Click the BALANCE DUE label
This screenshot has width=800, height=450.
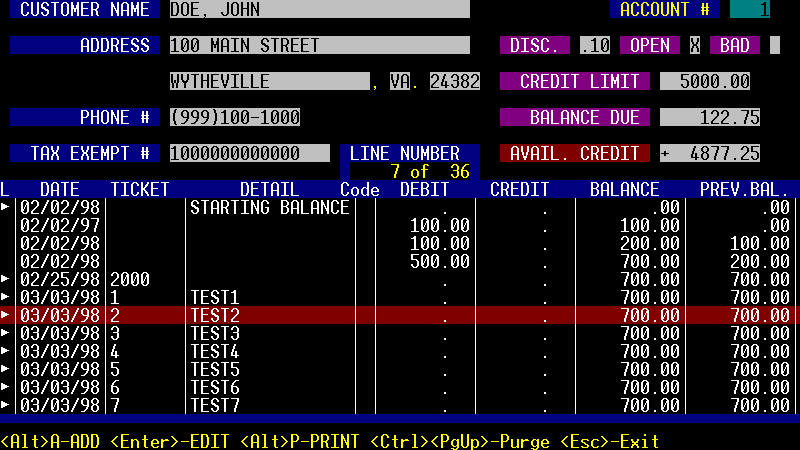click(575, 117)
